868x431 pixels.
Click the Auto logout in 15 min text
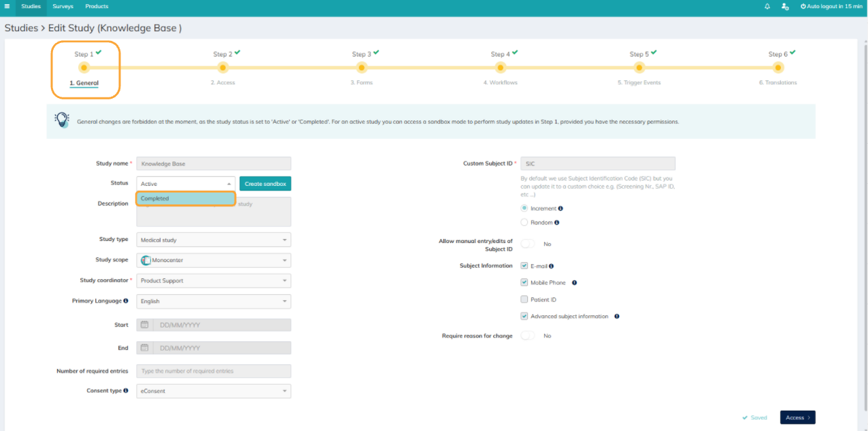(x=835, y=6)
